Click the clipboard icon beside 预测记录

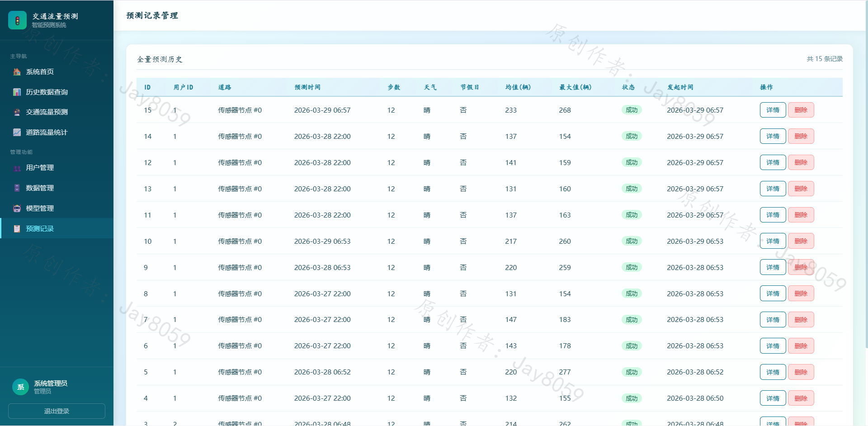17,229
